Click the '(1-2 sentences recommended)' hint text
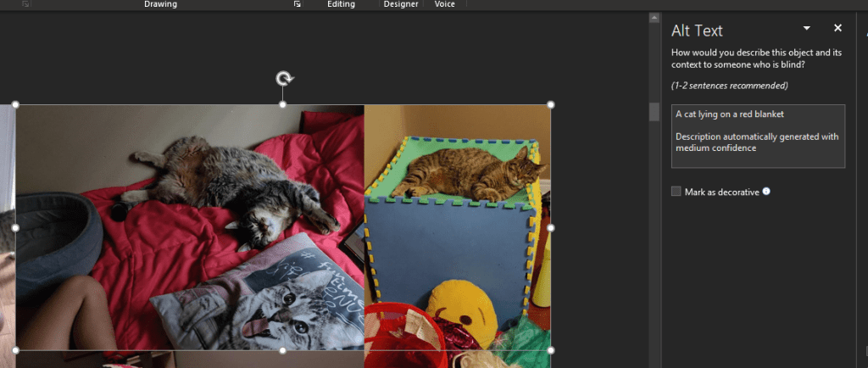The height and width of the screenshot is (368, 868). (730, 86)
